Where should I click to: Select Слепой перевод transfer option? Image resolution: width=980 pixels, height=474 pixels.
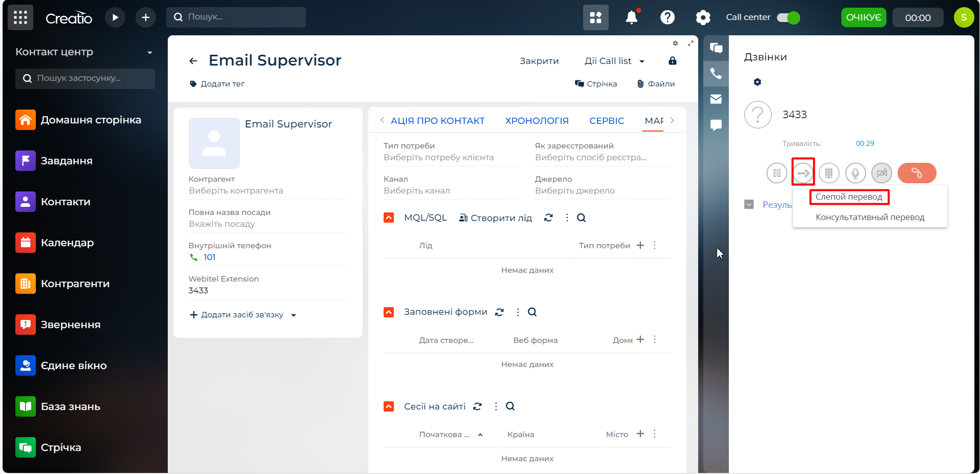[849, 197]
